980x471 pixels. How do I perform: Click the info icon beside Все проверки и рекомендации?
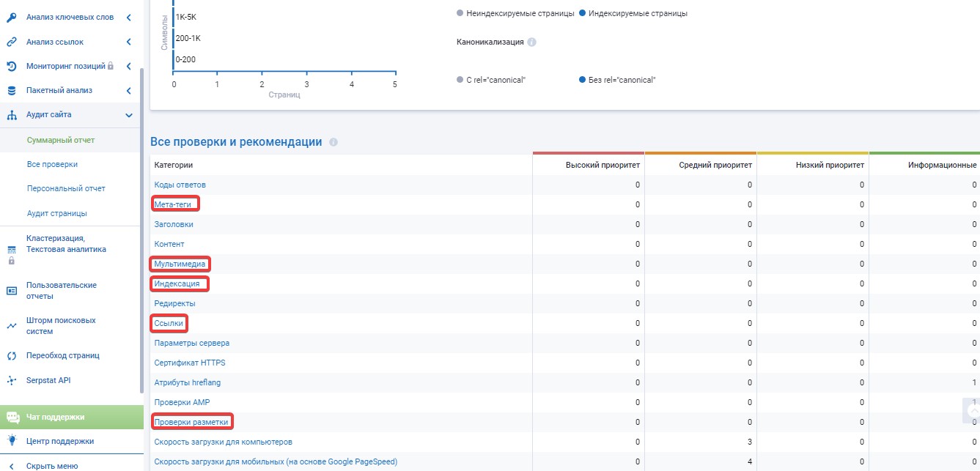[x=334, y=142]
